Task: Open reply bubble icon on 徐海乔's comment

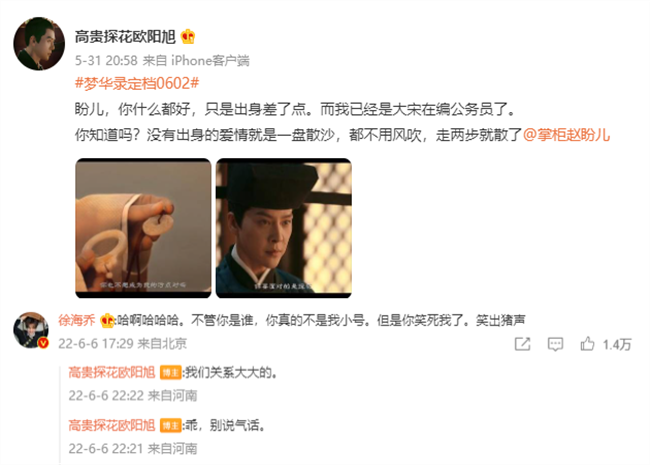Action: tap(555, 344)
